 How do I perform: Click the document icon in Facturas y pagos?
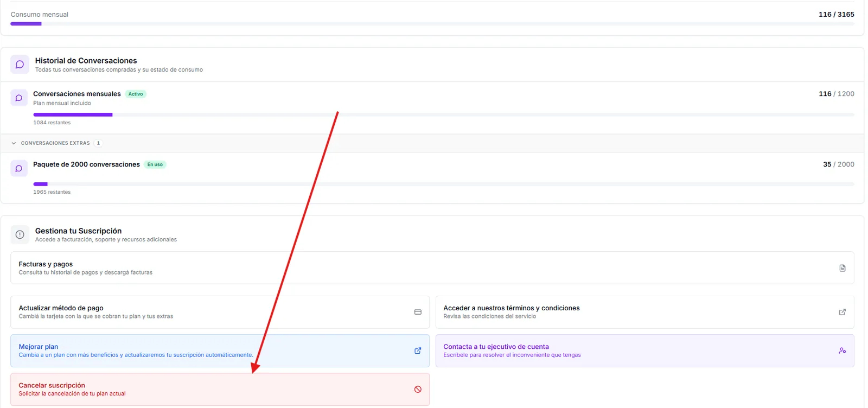[843, 268]
